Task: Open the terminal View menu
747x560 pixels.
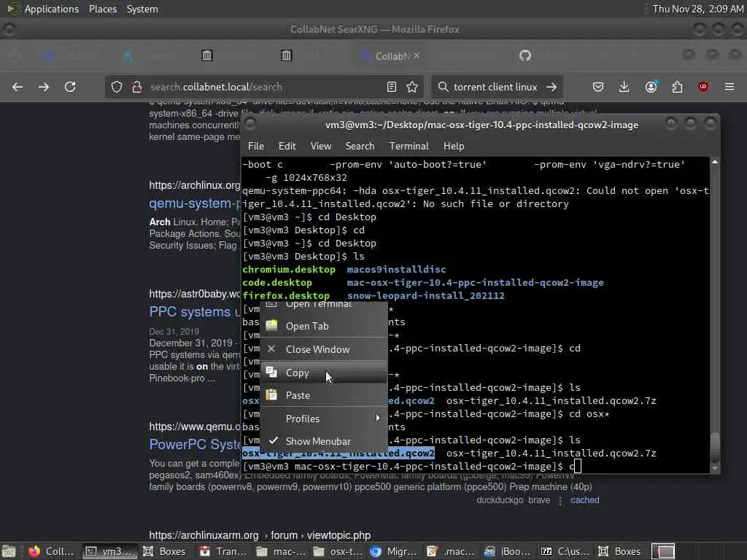Action: [x=321, y=146]
